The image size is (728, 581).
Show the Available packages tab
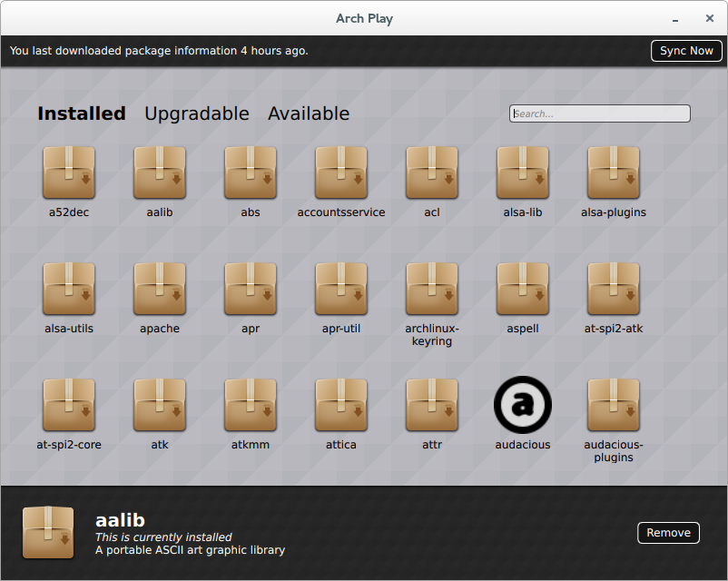point(309,113)
